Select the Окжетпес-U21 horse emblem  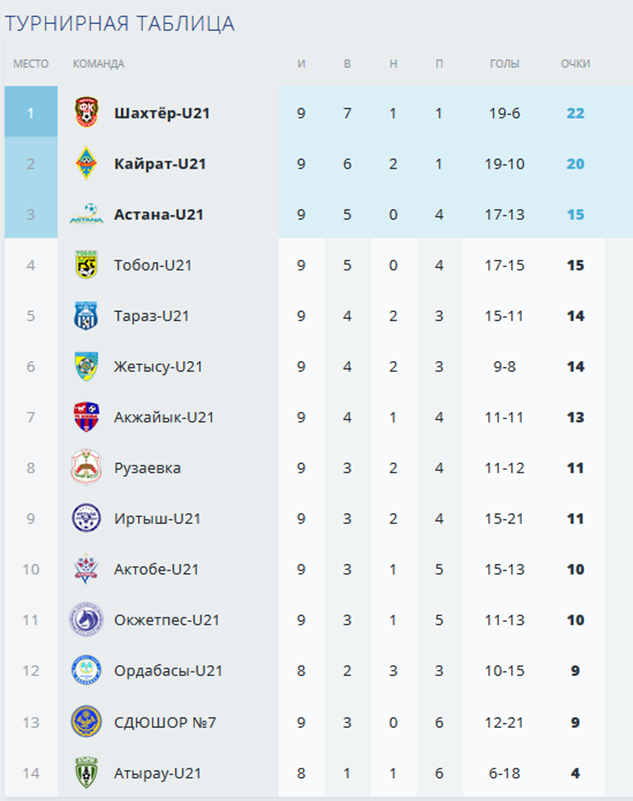(86, 619)
